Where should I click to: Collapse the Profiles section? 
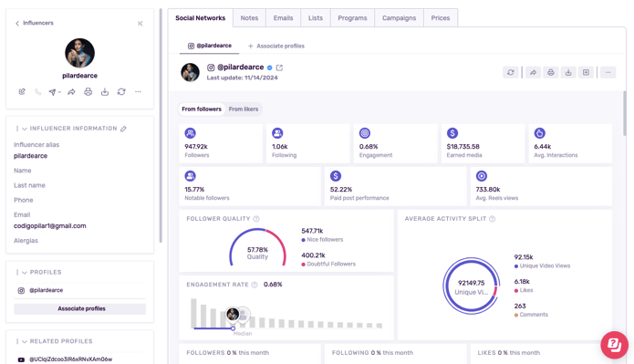click(x=25, y=273)
